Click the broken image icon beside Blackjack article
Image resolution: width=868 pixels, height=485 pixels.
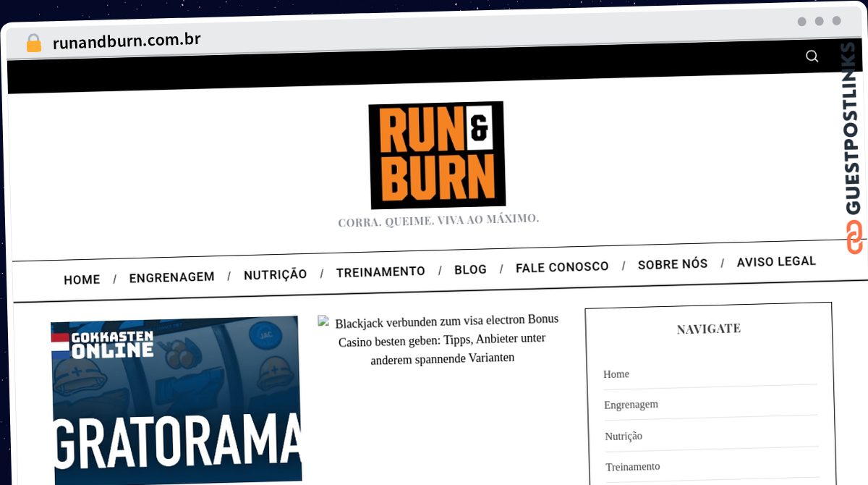pos(323,321)
